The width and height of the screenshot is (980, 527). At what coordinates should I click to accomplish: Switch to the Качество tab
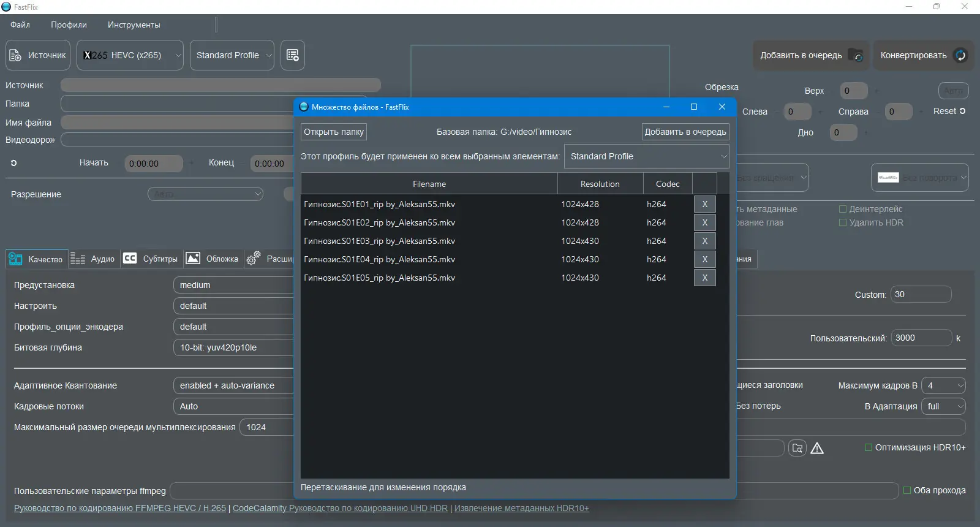36,259
